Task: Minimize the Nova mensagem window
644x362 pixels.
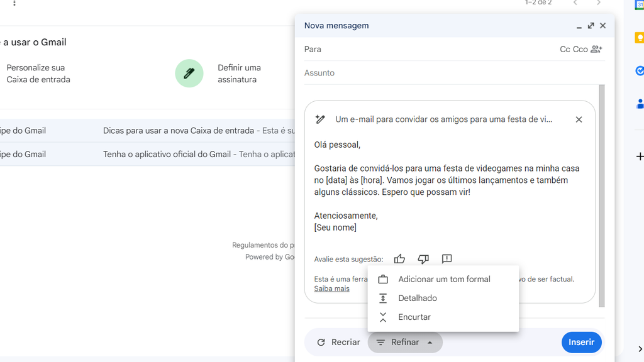Action: tap(579, 26)
